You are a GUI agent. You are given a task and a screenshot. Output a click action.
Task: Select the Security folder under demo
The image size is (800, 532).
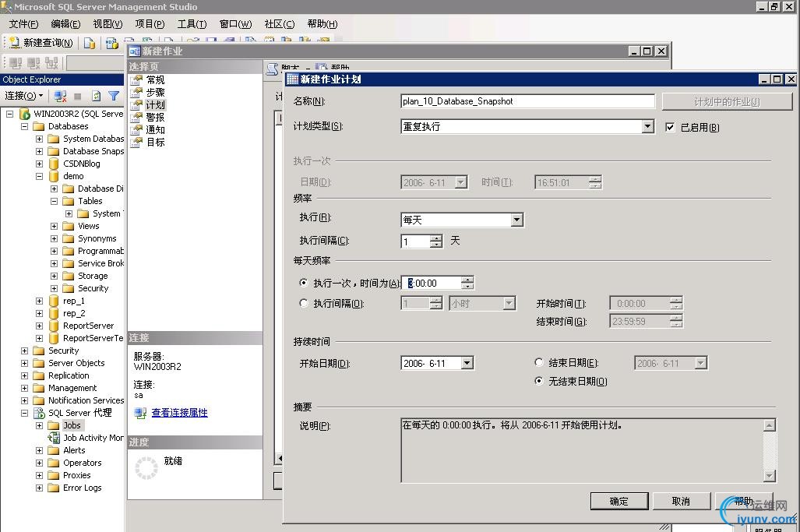point(93,288)
